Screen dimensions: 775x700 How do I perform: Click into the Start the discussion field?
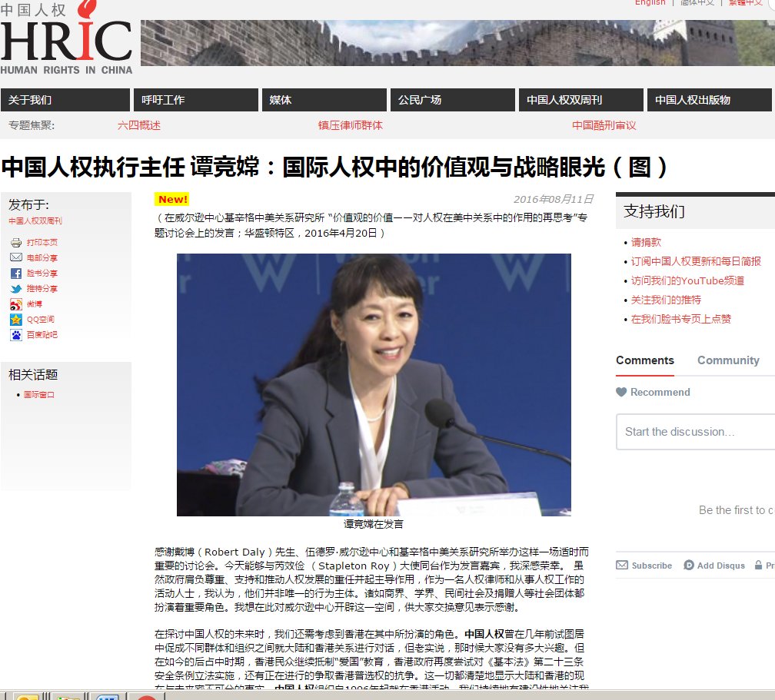(x=695, y=432)
